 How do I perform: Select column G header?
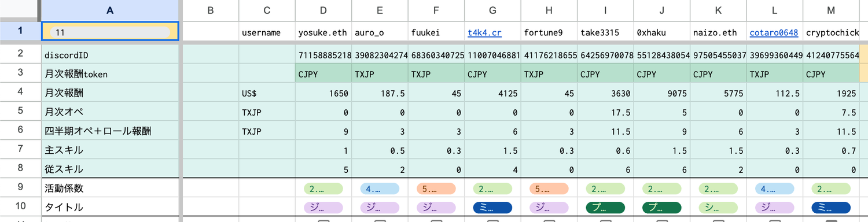[492, 10]
